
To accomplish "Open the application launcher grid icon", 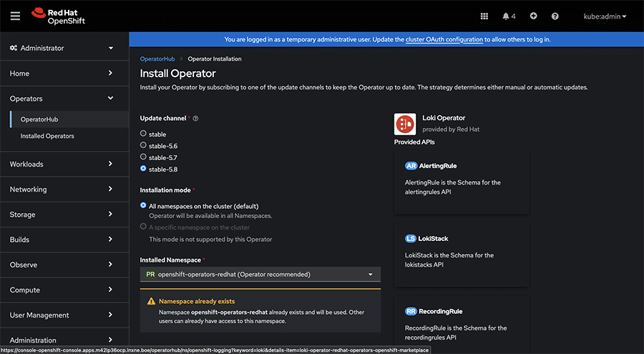I will tap(484, 16).
